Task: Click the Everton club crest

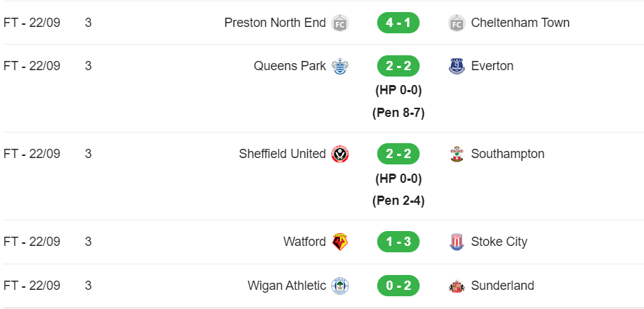Action: pyautogui.click(x=456, y=66)
